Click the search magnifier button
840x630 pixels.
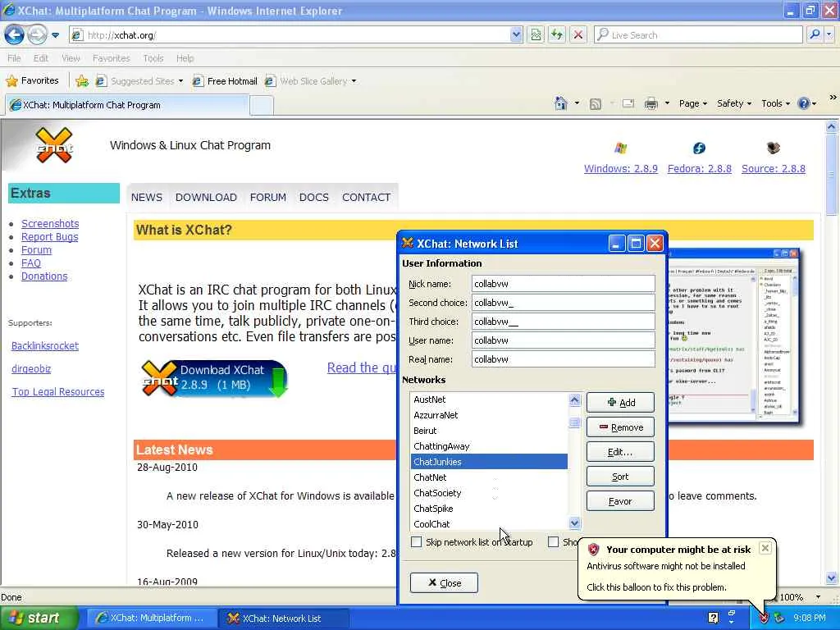(x=815, y=35)
